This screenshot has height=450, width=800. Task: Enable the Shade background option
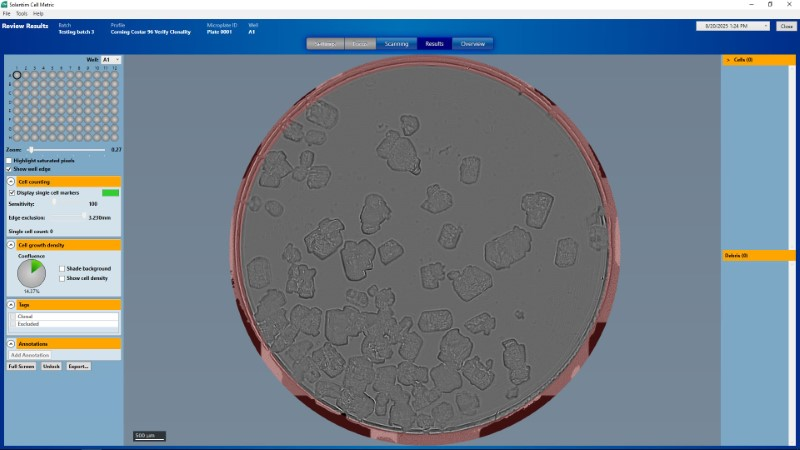62,268
